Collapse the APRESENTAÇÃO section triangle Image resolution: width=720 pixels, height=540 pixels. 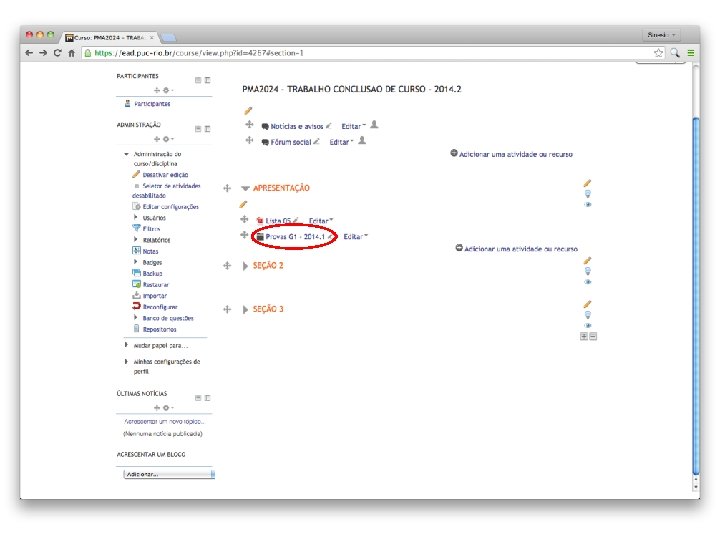(246, 188)
